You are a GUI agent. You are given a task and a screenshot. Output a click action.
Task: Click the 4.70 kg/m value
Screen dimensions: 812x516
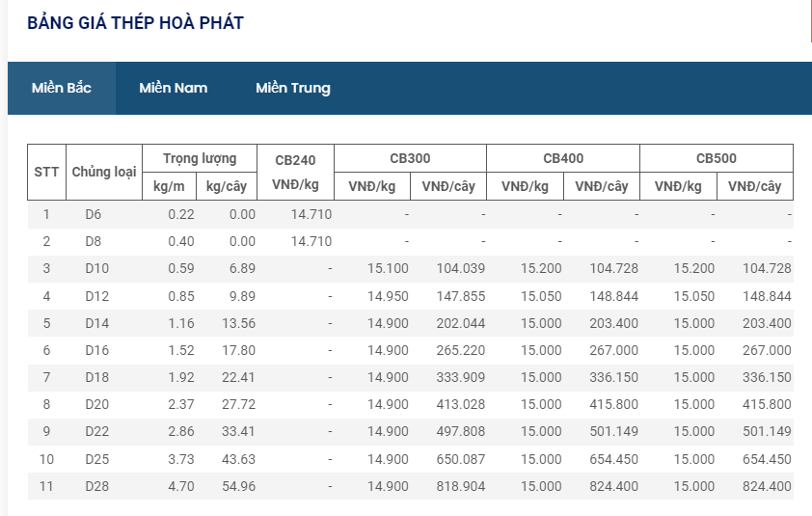point(181,486)
